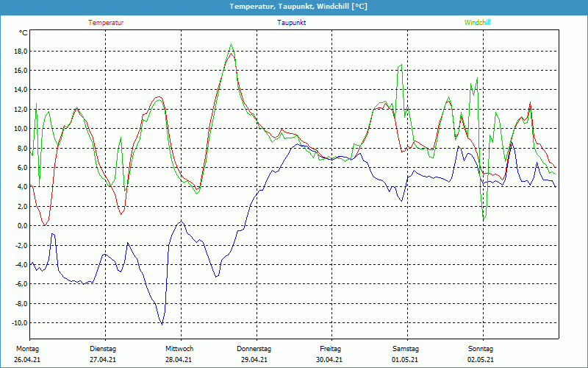
Task: Click the 16,0 y-axis value
Action: pos(21,71)
